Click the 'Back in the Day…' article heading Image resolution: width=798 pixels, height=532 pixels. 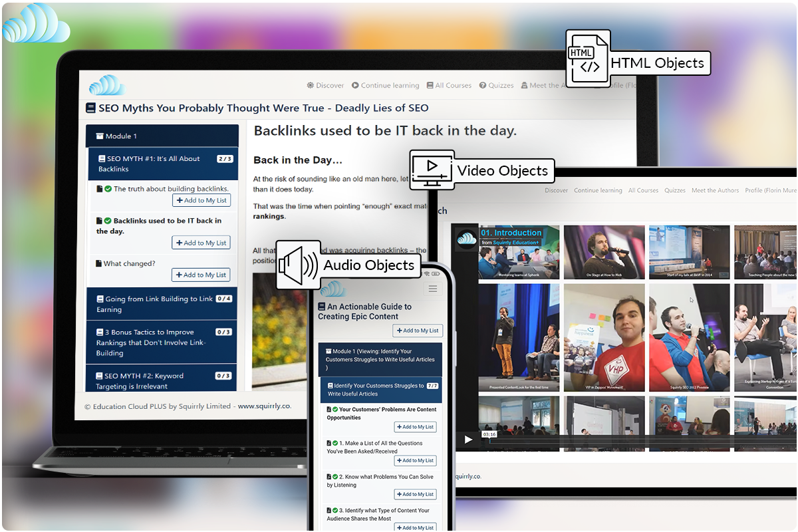(x=298, y=160)
